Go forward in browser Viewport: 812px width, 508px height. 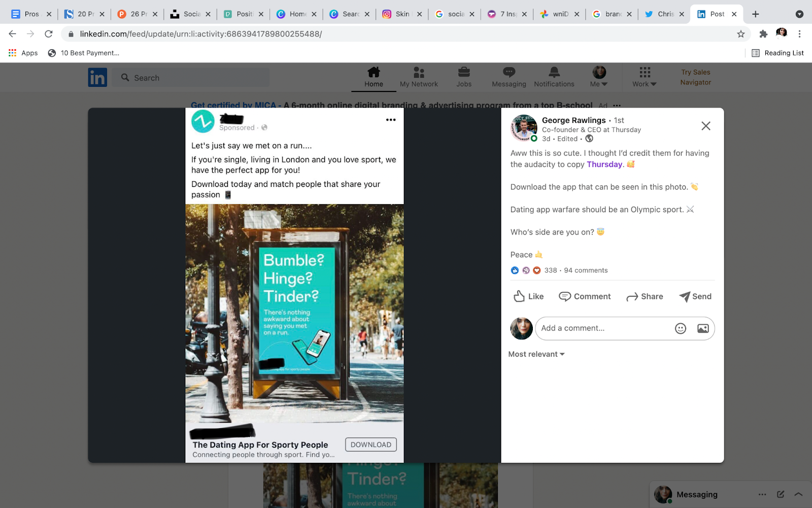pyautogui.click(x=30, y=34)
